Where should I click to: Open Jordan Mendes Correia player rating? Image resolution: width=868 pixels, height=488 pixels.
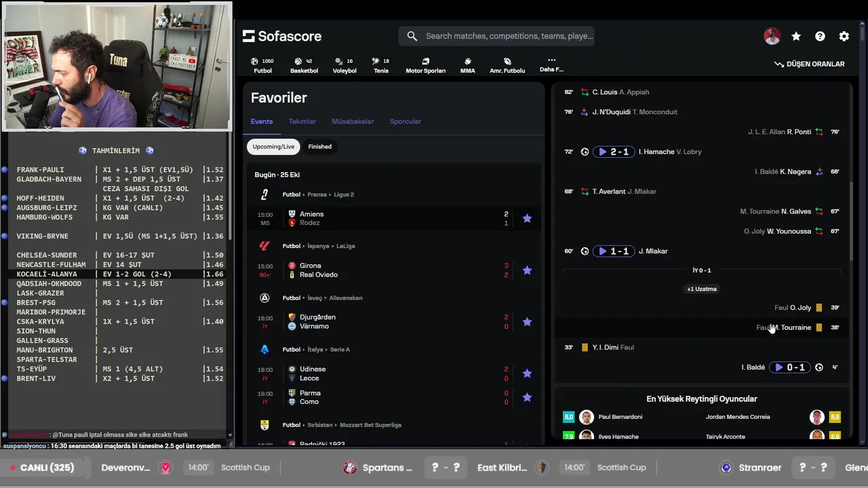click(774, 417)
